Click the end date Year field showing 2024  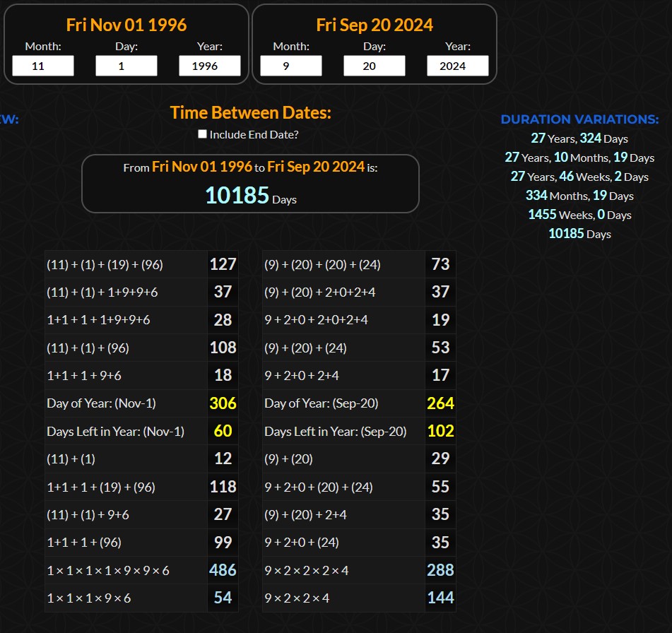[x=457, y=66]
